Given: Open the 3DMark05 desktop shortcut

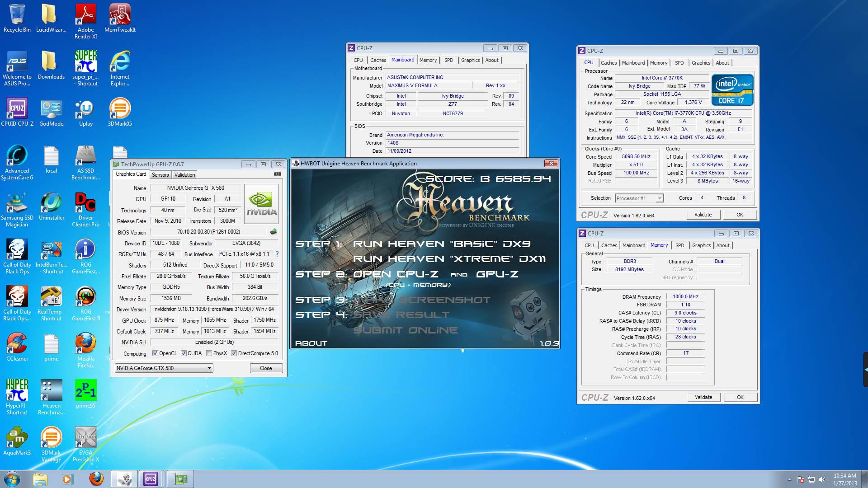Looking at the screenshot, I should (x=120, y=112).
